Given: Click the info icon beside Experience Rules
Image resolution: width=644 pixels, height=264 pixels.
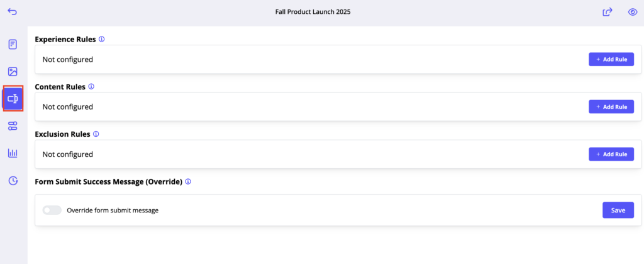Looking at the screenshot, I should click(102, 39).
